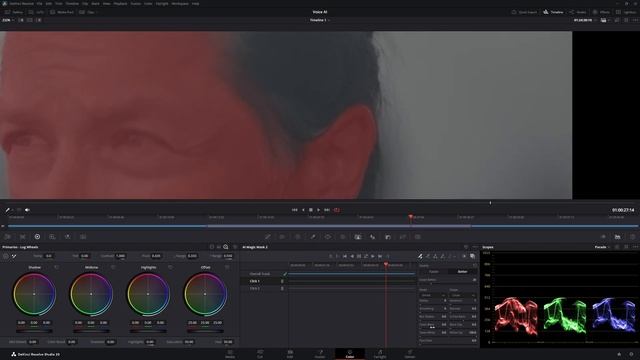
Task: Switch to the Media page
Action: pos(230,354)
